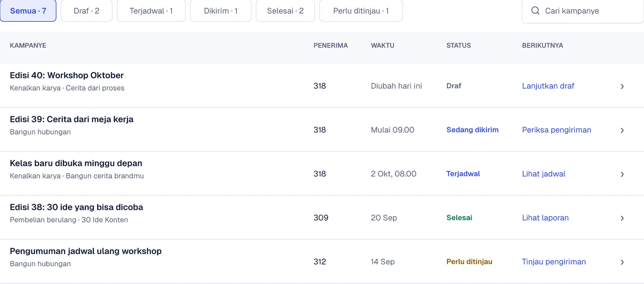Click the KAMPANYE column header
This screenshot has height=284, width=644.
coord(28,46)
